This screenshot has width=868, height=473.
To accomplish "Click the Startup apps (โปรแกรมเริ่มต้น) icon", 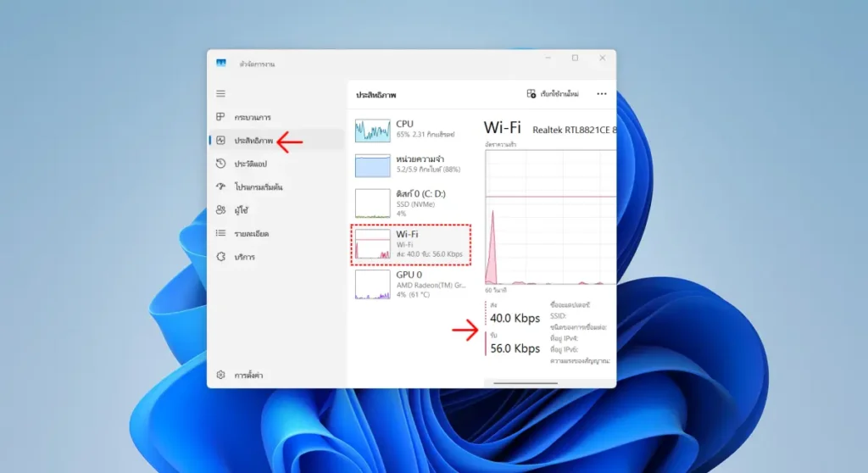I will pyautogui.click(x=220, y=186).
